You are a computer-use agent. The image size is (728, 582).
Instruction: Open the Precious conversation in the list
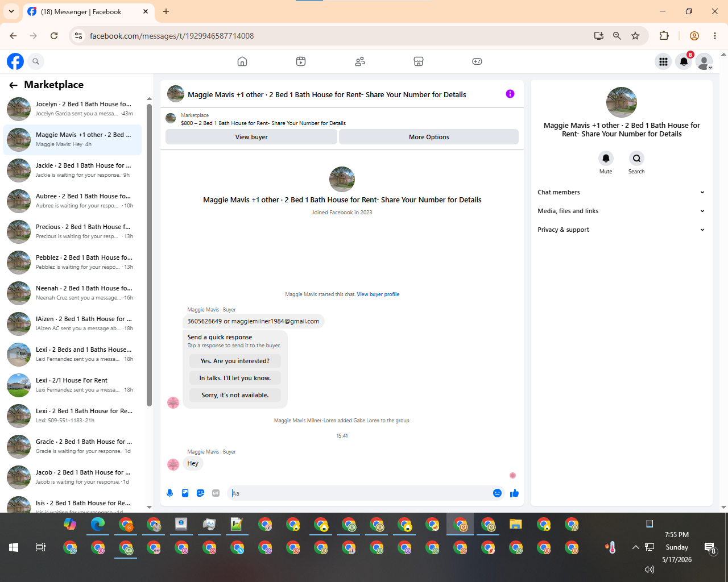[x=73, y=231]
